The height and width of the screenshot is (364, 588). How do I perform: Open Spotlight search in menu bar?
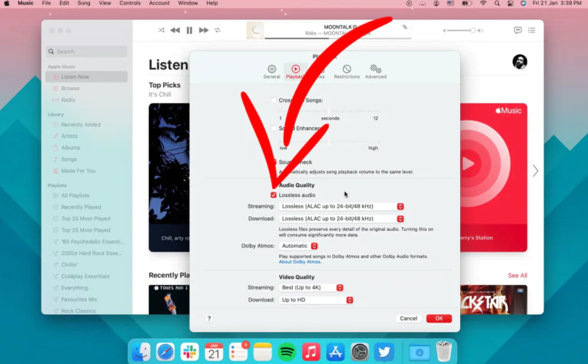click(x=497, y=3)
